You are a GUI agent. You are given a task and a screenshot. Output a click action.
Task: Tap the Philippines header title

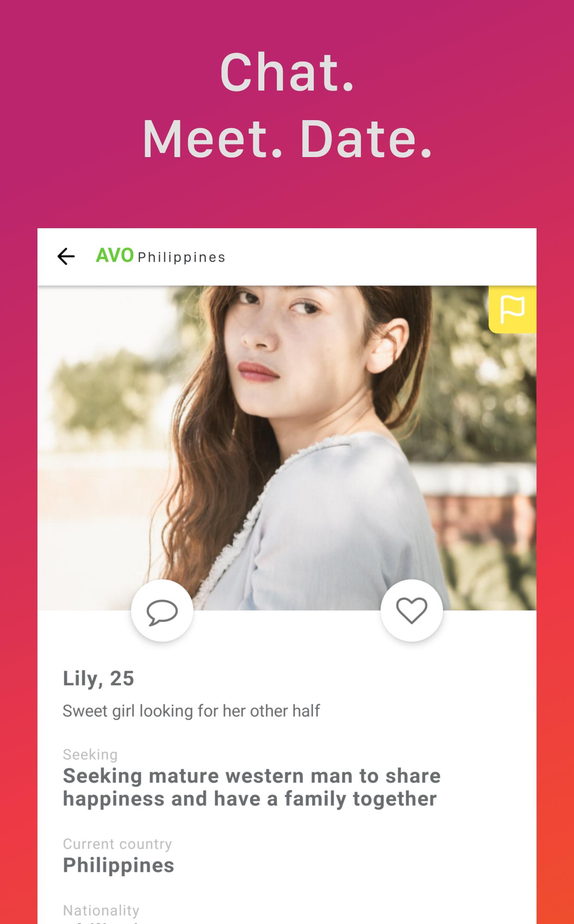coord(182,257)
